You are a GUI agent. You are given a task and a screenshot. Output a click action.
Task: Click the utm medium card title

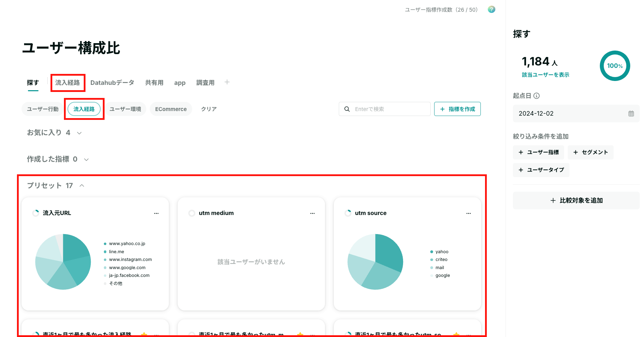click(216, 213)
